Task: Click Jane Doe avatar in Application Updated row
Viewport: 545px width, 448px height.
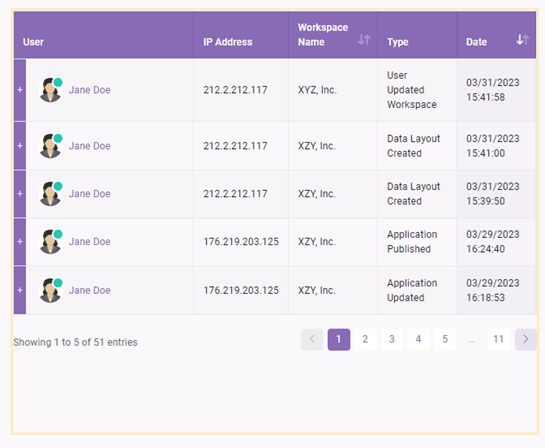Action: [51, 290]
